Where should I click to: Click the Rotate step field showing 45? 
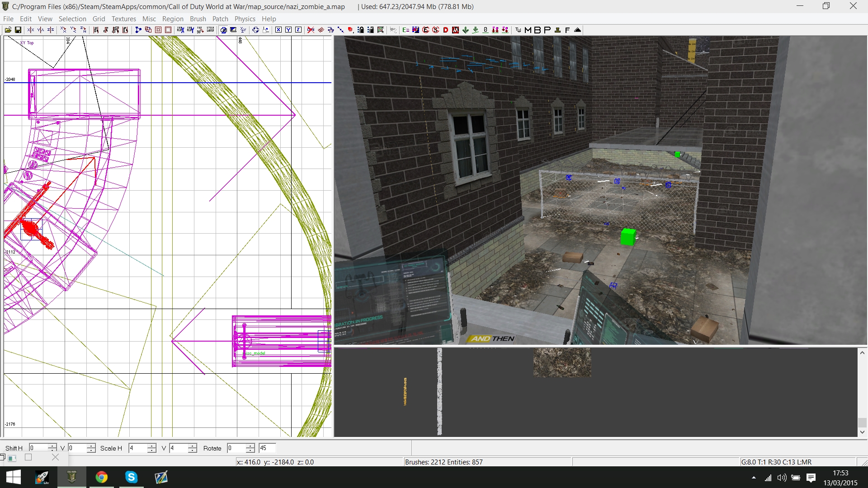[267, 448]
